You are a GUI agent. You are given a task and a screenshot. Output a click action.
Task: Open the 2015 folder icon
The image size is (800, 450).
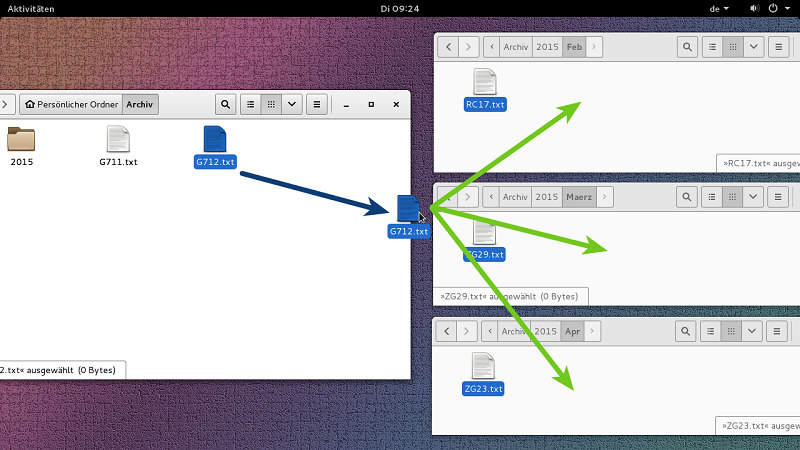click(x=21, y=139)
